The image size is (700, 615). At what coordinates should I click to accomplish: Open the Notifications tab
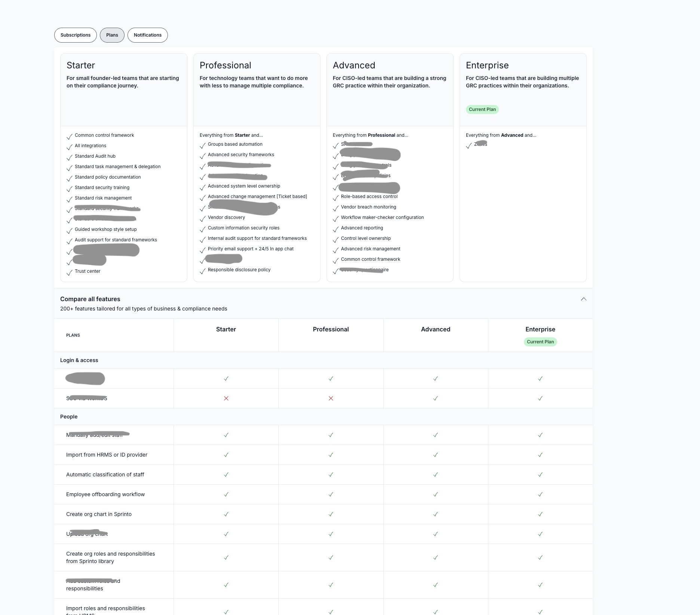[147, 35]
